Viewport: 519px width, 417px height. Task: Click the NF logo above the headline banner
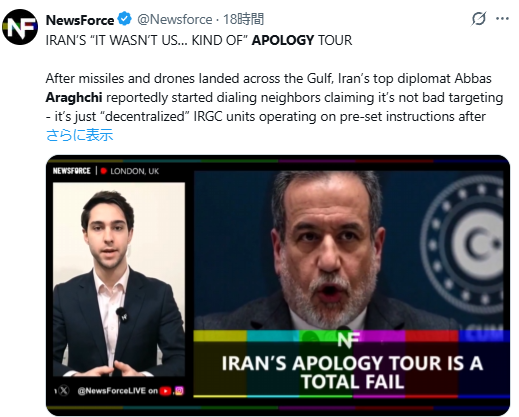coord(349,340)
